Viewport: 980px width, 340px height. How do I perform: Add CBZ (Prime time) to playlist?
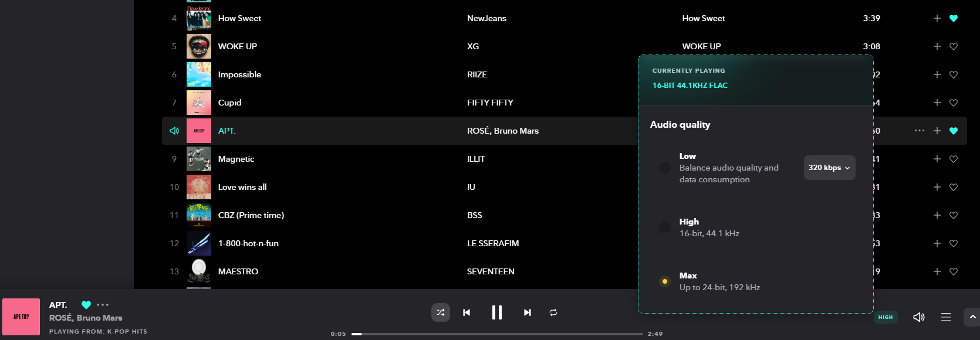937,215
